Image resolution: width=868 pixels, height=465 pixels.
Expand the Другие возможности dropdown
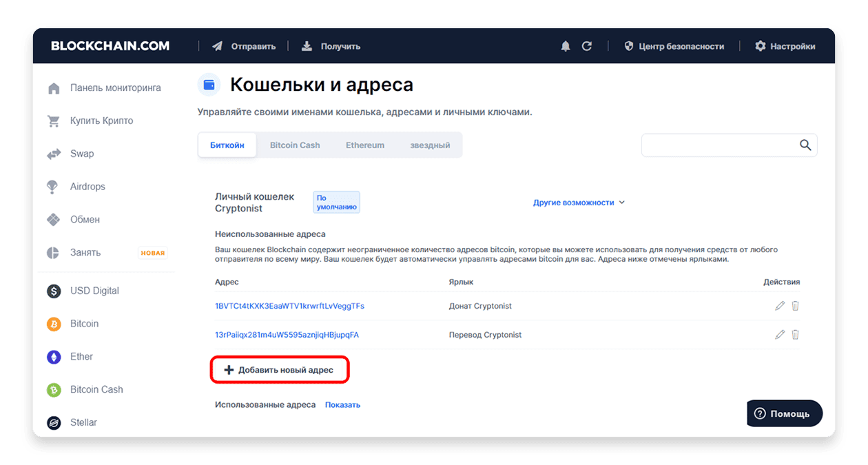pyautogui.click(x=579, y=203)
